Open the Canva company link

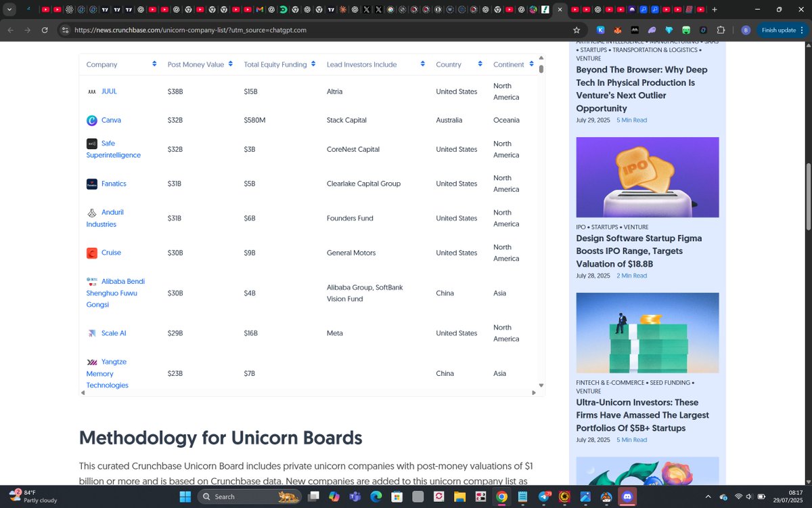[111, 120]
